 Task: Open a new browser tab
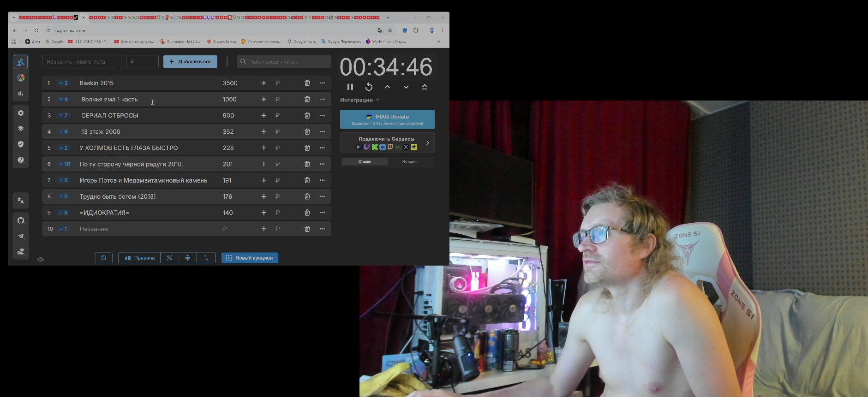[388, 18]
